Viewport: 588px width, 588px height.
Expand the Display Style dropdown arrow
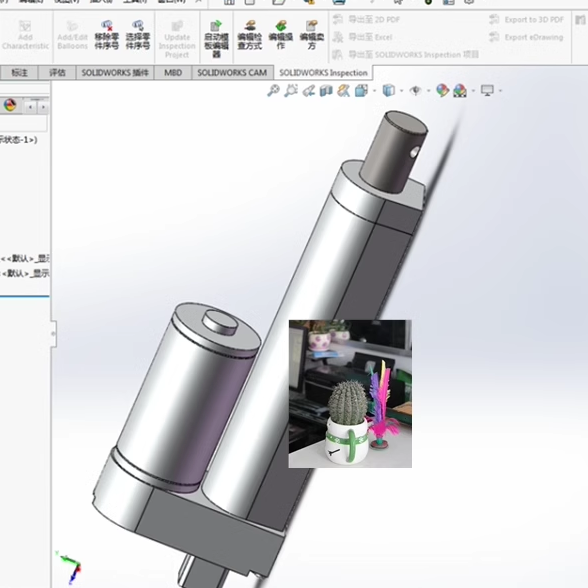click(402, 91)
